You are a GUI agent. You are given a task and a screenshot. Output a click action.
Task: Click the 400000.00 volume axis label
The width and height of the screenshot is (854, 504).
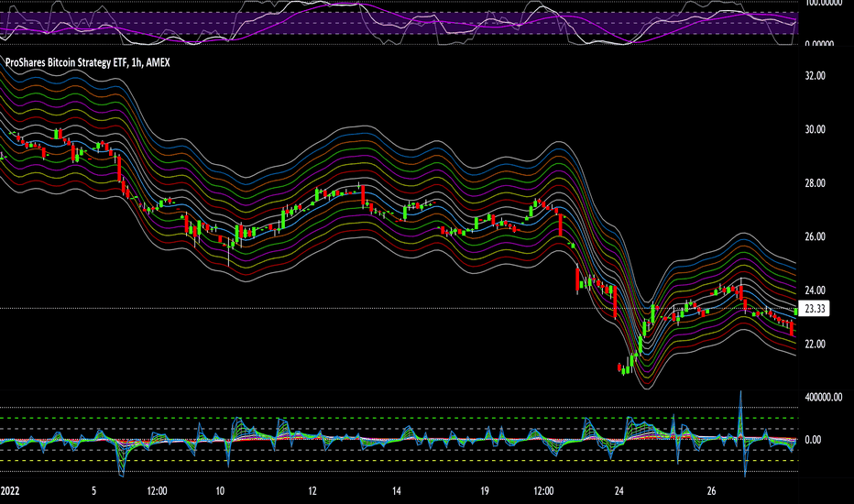coord(824,397)
